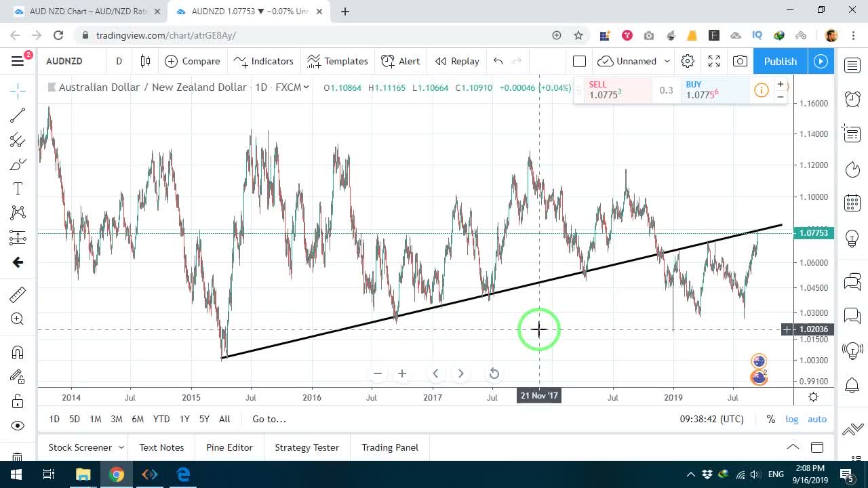Image resolution: width=868 pixels, height=488 pixels.
Task: Expand the Unnamed layout dropdown arrow
Action: (x=667, y=61)
